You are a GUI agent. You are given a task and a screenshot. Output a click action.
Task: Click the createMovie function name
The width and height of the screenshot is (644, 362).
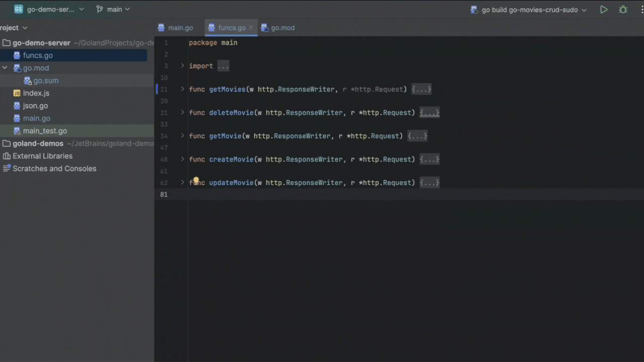(x=231, y=159)
